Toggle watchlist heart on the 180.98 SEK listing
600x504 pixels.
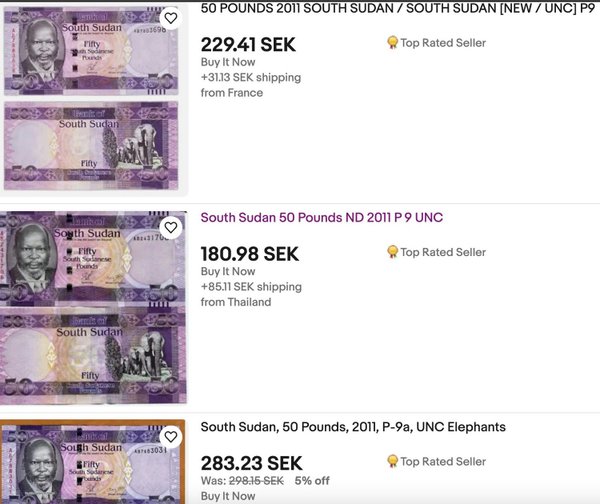pos(171,228)
